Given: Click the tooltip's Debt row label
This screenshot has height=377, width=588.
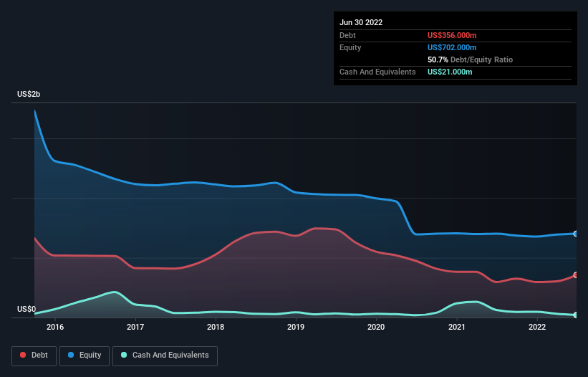Looking at the screenshot, I should pos(347,35).
